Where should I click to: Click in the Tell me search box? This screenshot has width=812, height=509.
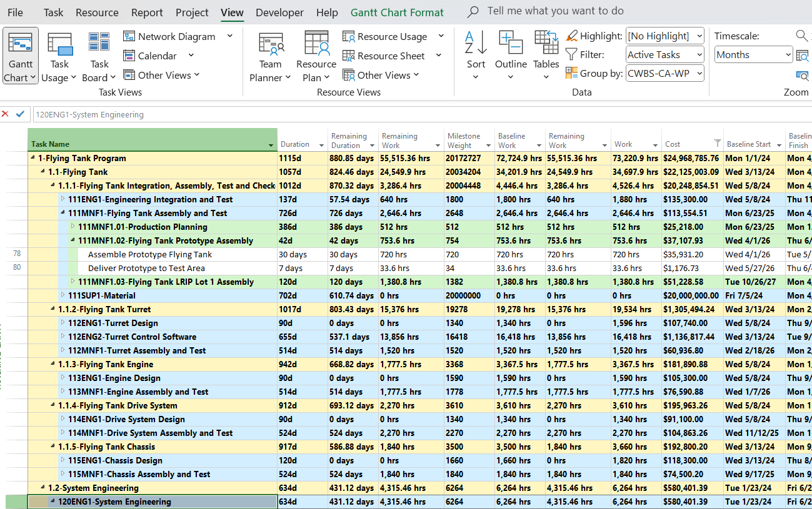coord(555,11)
